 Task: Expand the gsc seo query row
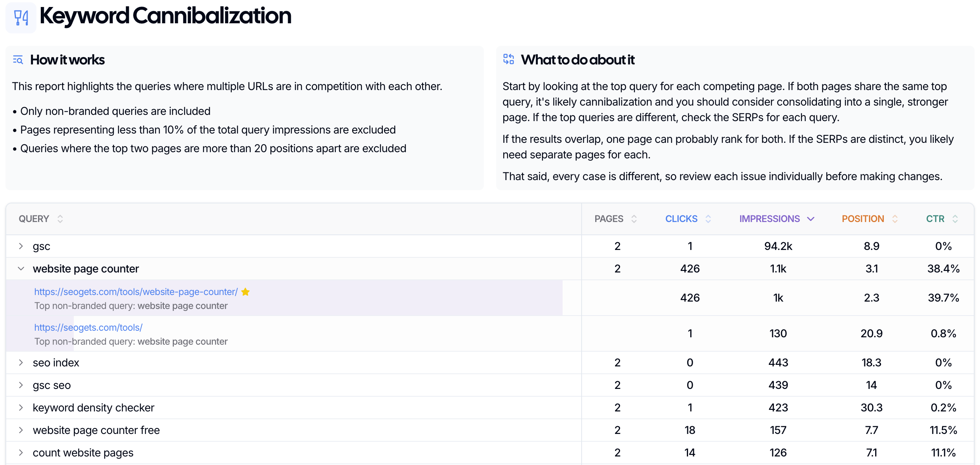(x=21, y=385)
